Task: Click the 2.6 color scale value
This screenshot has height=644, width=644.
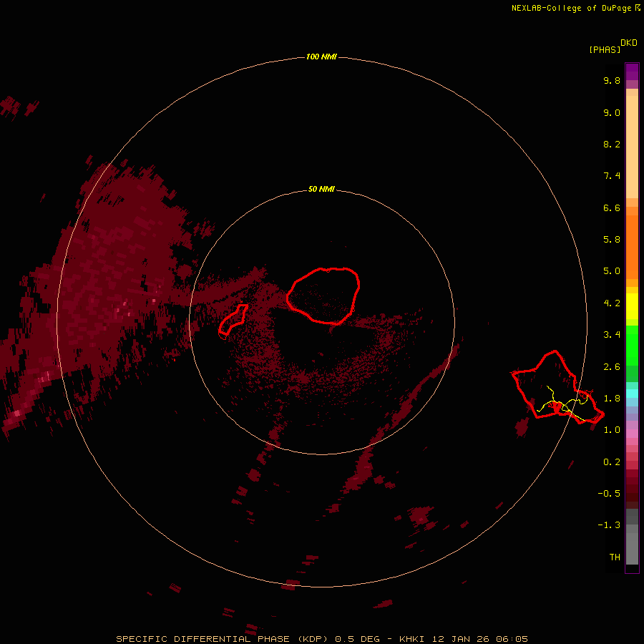Action: (612, 367)
